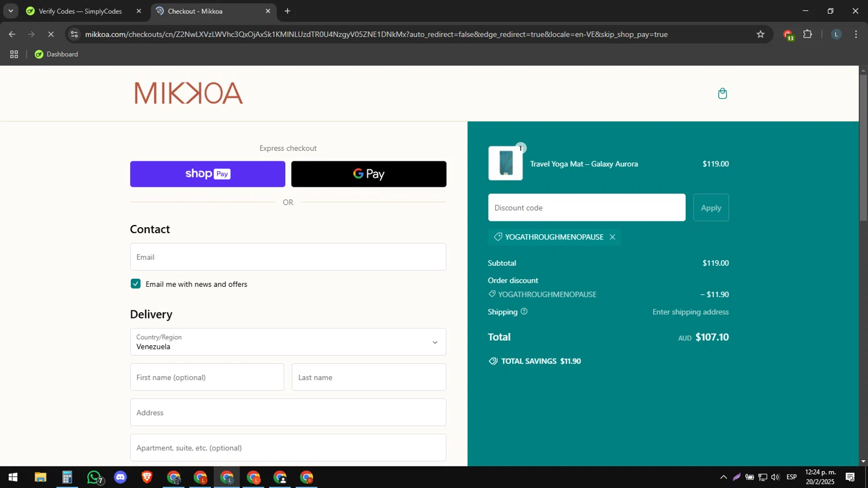Remove the YOGATHROUGHMENOPAUSE discount code tag
868x488 pixels.
pos(612,237)
